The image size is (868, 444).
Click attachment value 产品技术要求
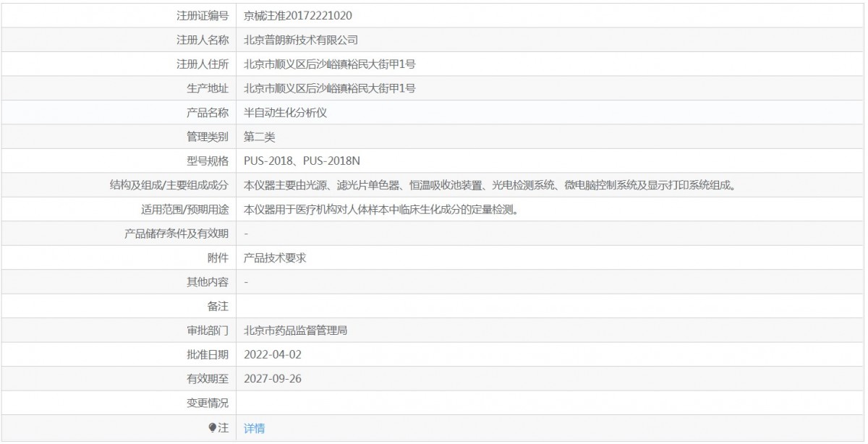275,258
